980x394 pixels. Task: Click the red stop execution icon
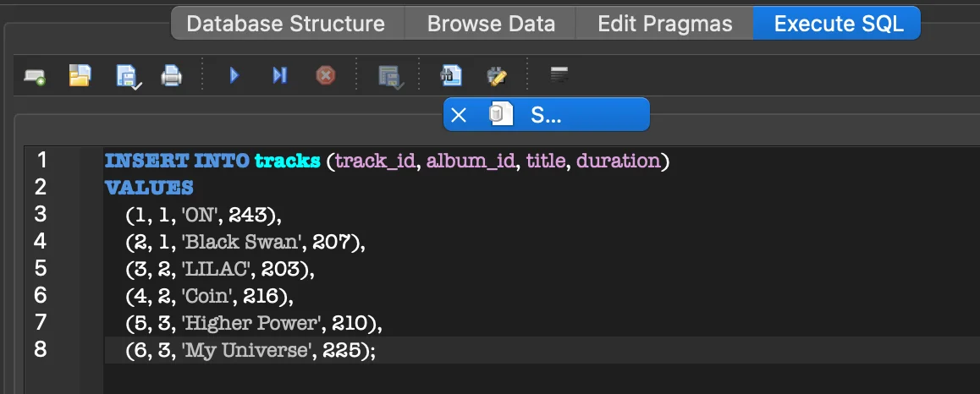tap(325, 76)
